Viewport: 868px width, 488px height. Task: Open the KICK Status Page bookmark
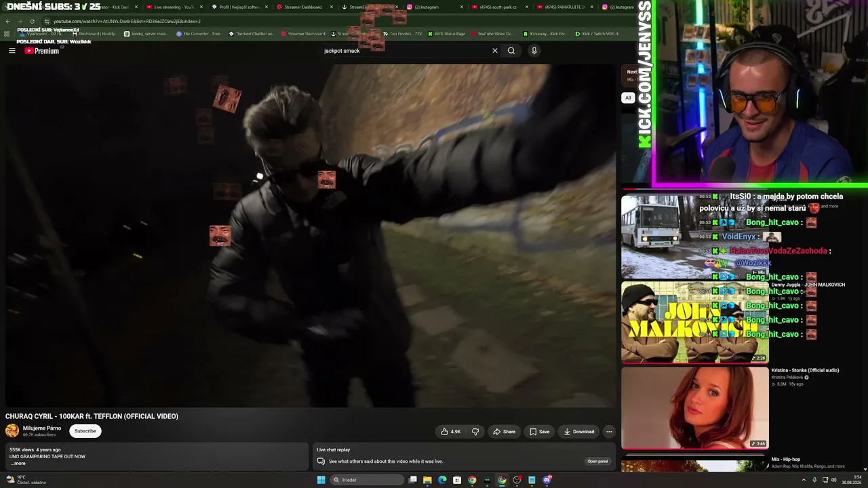(x=446, y=34)
